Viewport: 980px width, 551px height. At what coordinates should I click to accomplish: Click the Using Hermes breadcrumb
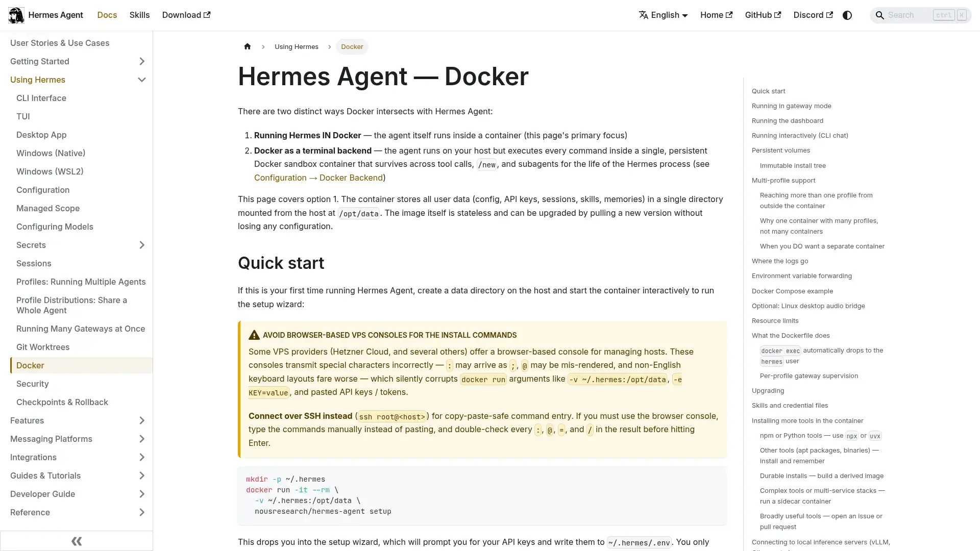[x=297, y=46]
